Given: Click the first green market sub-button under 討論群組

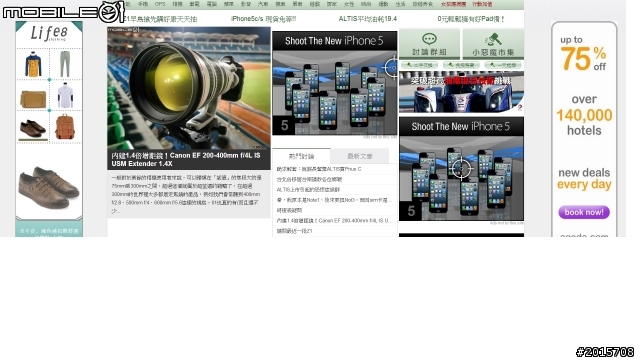Looking at the screenshot, I should [419, 65].
